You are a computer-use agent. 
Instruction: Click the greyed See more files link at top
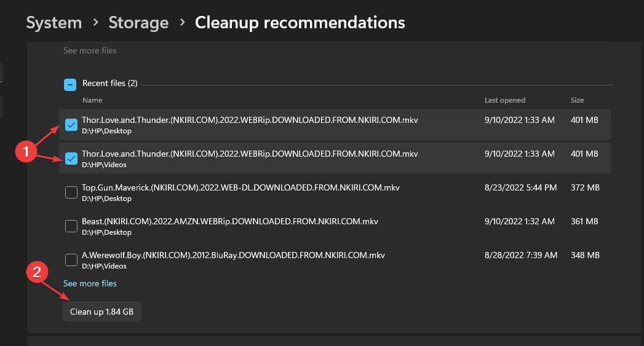click(90, 50)
